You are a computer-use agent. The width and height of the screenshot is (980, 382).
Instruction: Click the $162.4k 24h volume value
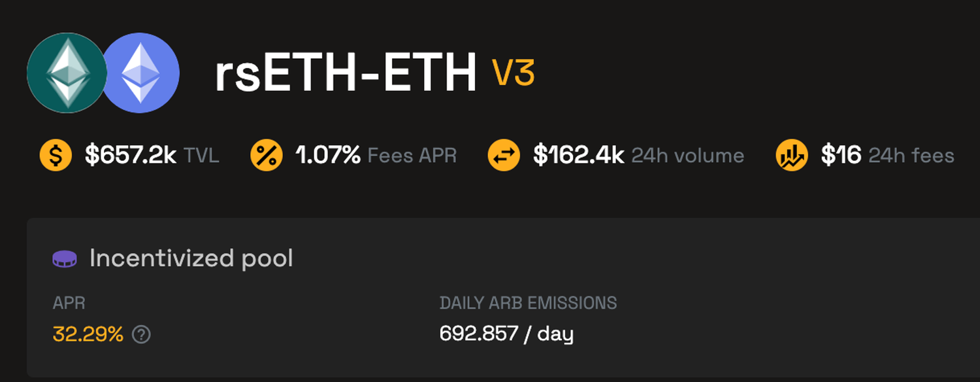point(579,156)
